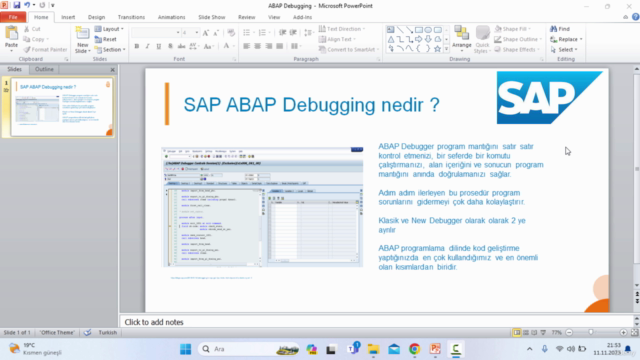Close the slides pane with X
The height and width of the screenshot is (360, 640).
(x=113, y=70)
